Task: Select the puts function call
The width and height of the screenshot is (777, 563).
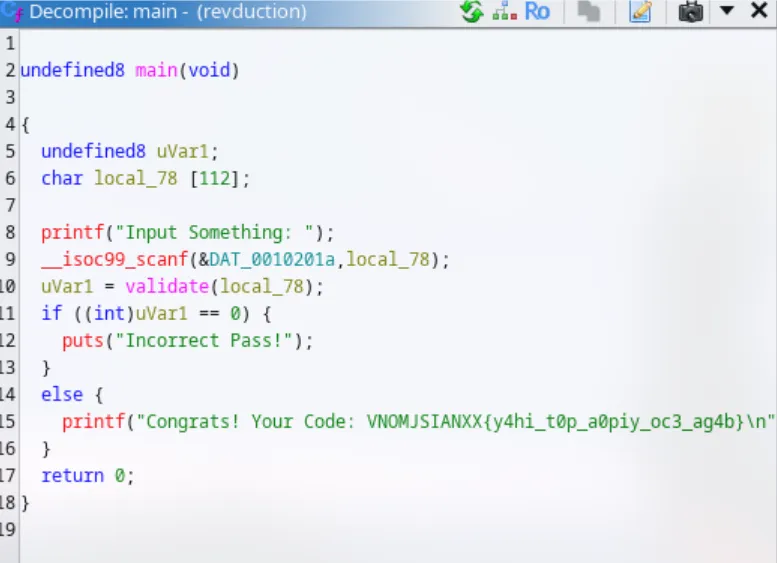Action: (82, 341)
